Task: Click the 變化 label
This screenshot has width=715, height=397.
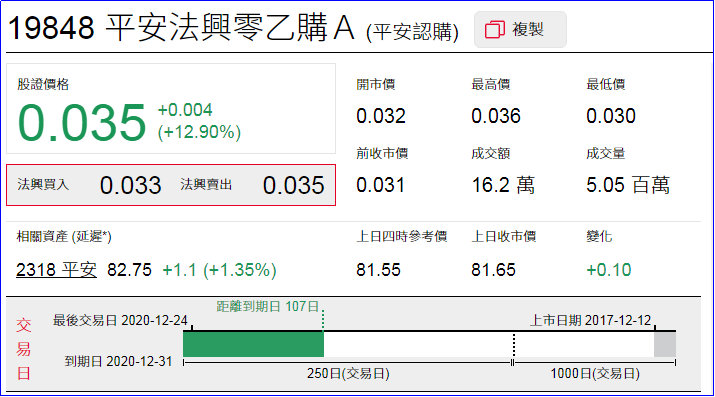Action: click(599, 237)
